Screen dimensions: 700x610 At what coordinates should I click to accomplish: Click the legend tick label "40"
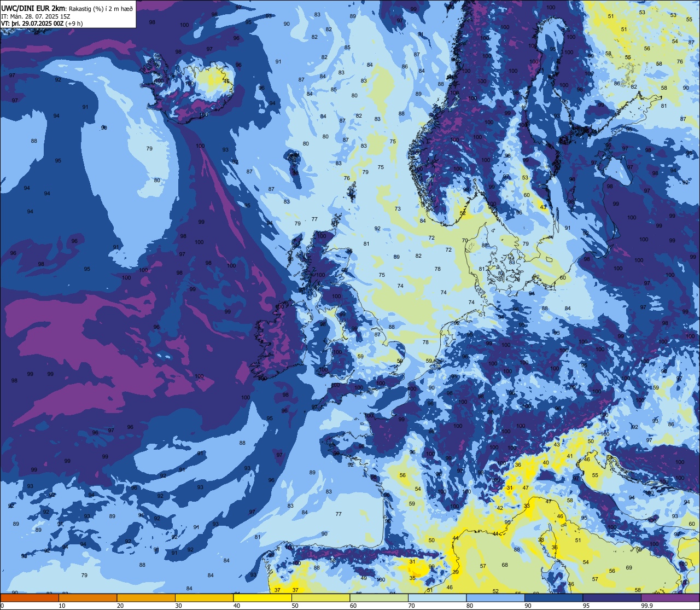click(x=236, y=606)
